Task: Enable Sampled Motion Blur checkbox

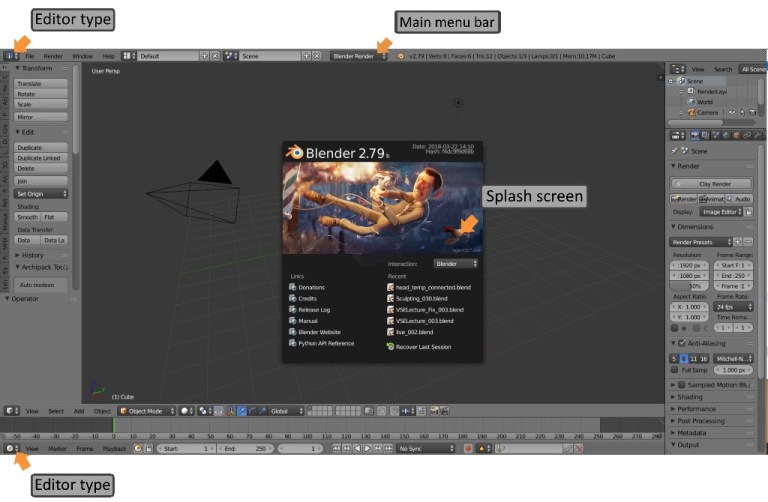Action: [x=681, y=385]
